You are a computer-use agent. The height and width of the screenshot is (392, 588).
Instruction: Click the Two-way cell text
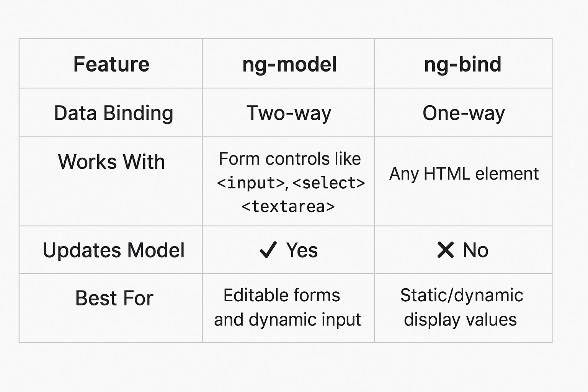(x=289, y=113)
